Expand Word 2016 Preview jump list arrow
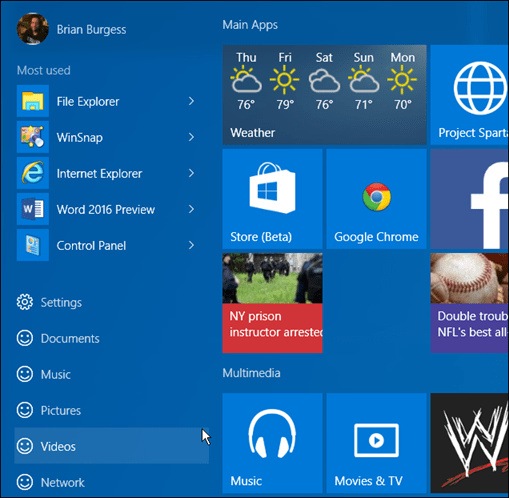 coord(191,209)
